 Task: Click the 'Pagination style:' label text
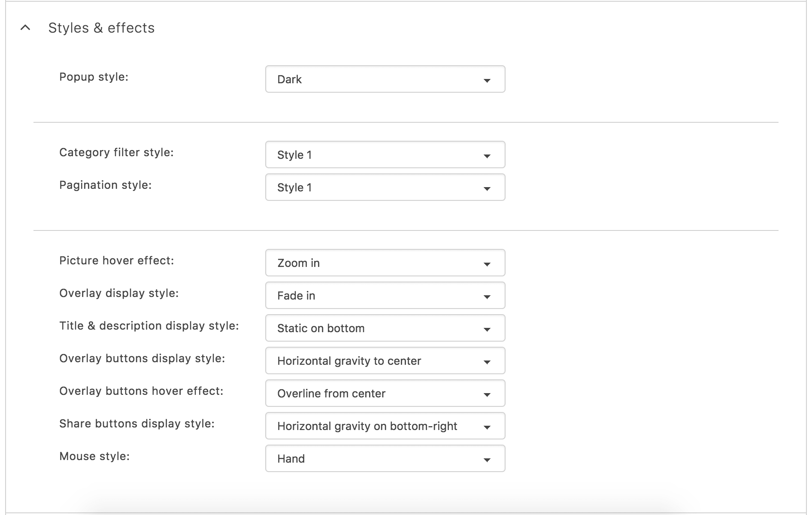[105, 185]
